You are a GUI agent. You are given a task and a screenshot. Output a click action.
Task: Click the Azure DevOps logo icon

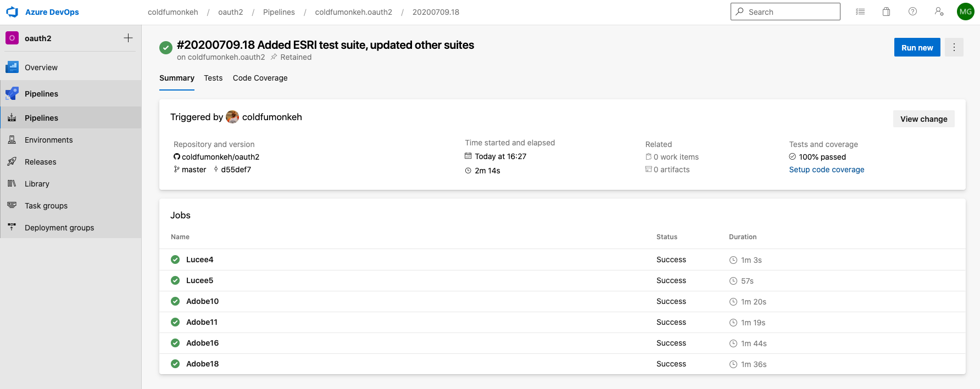[x=12, y=12]
